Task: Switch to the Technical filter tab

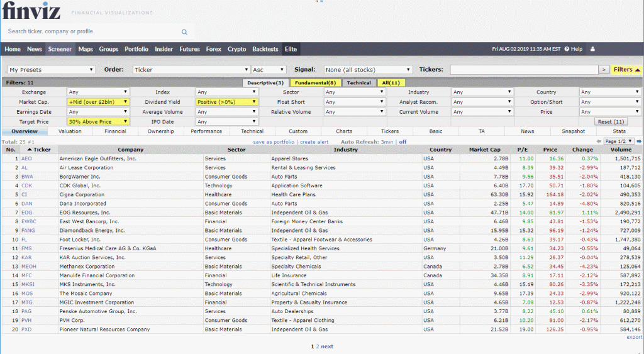Action: 358,83
